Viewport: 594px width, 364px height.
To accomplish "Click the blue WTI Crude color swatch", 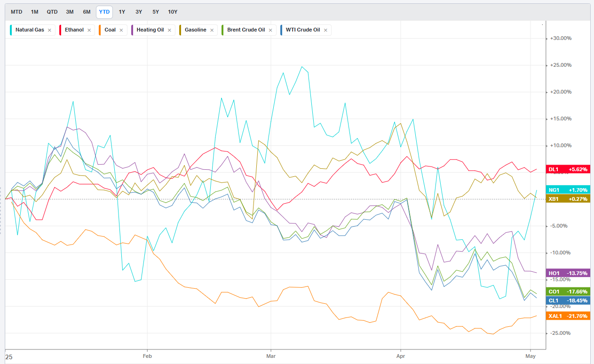I will (x=282, y=30).
